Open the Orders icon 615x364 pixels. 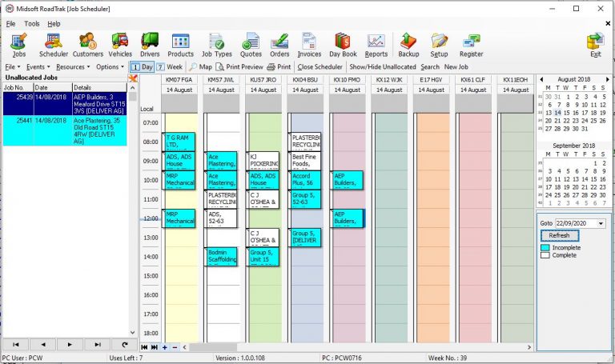pos(279,45)
